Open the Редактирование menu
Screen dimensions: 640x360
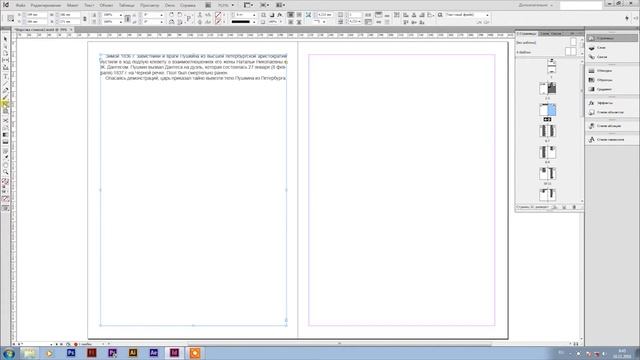click(46, 5)
